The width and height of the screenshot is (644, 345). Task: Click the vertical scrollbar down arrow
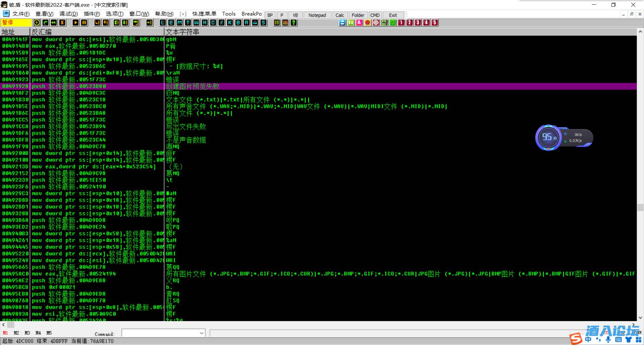click(x=640, y=318)
